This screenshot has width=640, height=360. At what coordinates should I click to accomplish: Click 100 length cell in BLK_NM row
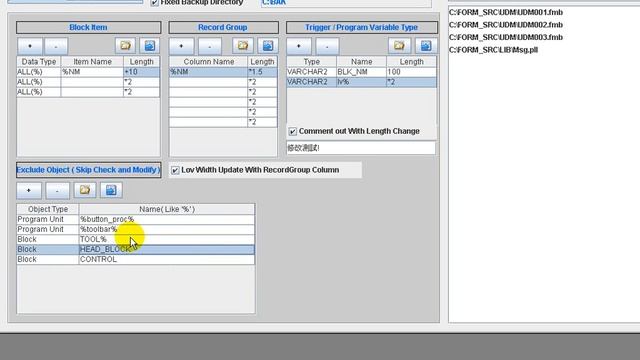(x=411, y=72)
